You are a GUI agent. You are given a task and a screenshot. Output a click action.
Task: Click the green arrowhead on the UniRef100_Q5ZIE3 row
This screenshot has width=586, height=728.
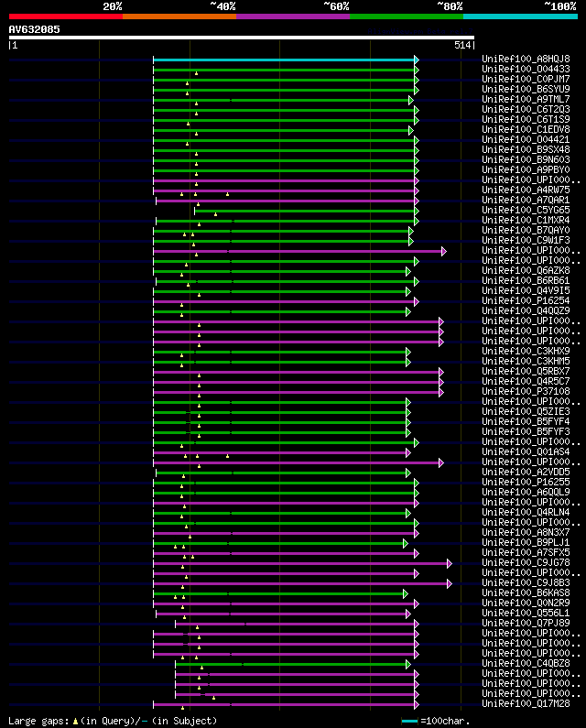tap(408, 412)
